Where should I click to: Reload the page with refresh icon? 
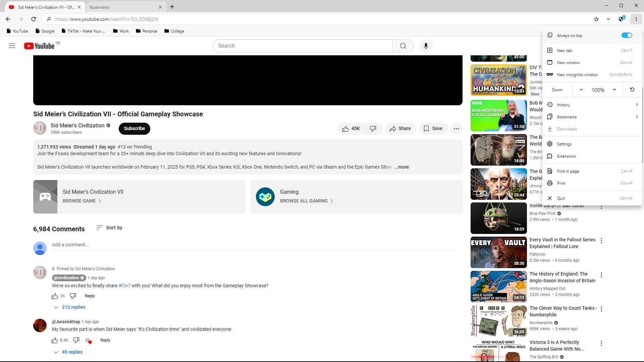34,19
